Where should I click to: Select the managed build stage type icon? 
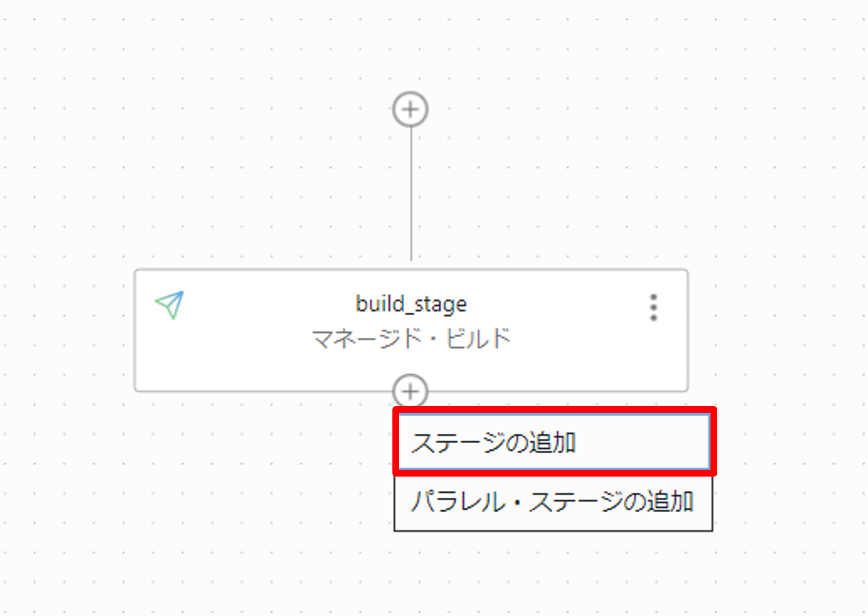pos(169,305)
